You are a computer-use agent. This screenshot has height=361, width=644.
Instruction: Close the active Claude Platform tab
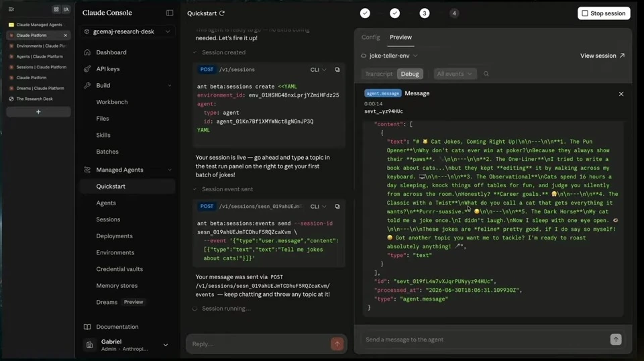point(65,36)
